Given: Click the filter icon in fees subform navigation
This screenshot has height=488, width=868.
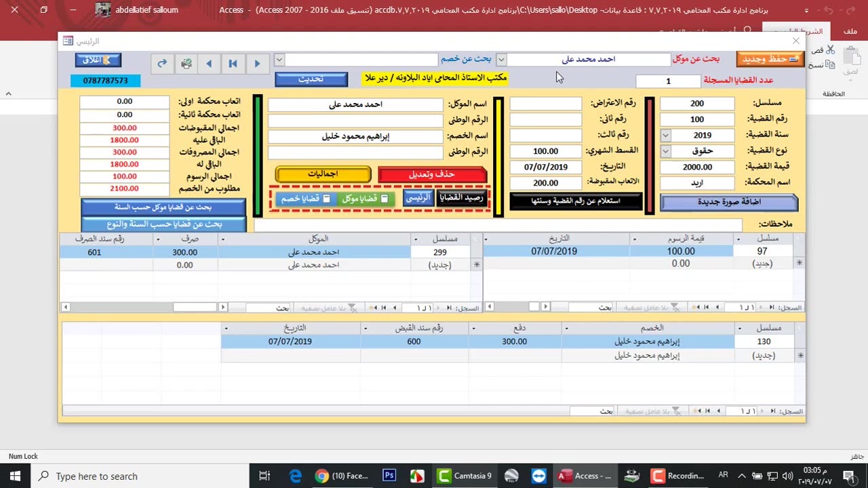Looking at the screenshot, I should point(675,308).
